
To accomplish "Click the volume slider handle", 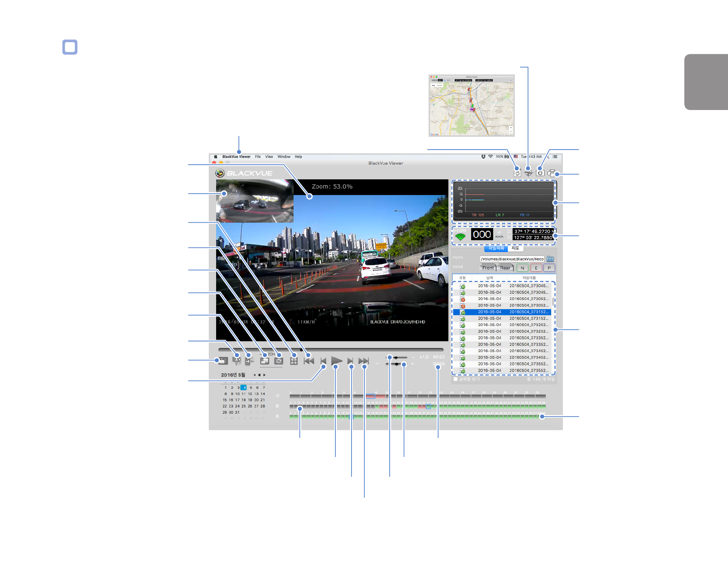I will pos(396,364).
